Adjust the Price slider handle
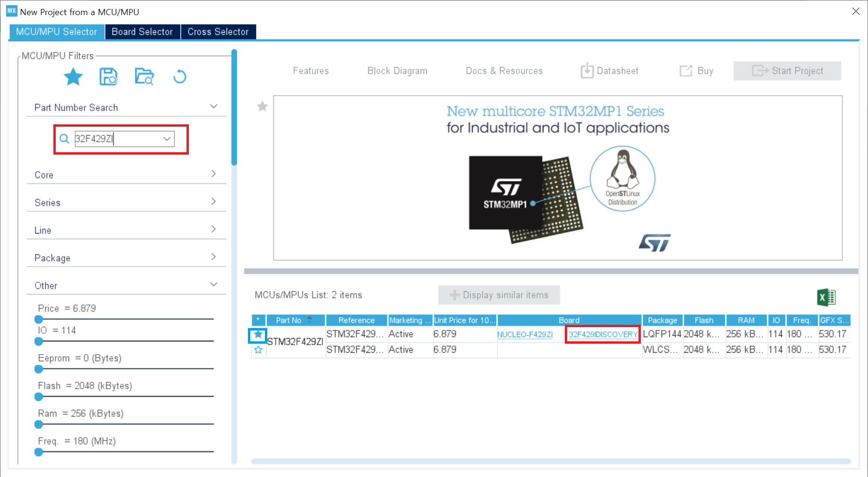The width and height of the screenshot is (868, 477). [39, 320]
